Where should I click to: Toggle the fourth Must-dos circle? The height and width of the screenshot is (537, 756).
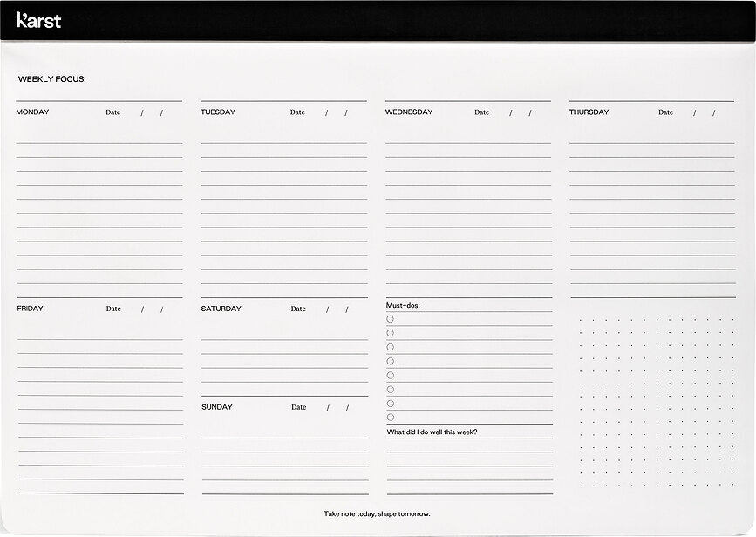click(x=390, y=361)
